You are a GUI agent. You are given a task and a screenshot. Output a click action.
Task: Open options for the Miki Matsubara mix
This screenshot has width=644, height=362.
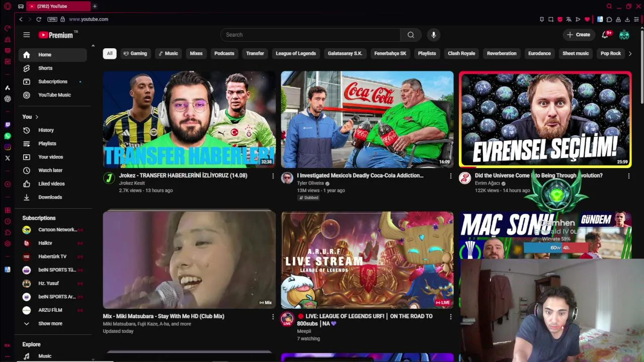point(273,317)
